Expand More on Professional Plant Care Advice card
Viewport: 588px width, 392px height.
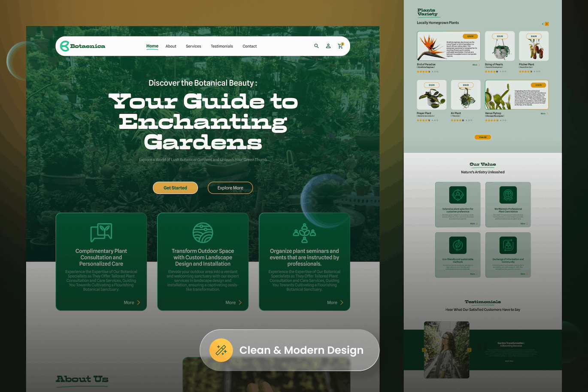pos(524,224)
